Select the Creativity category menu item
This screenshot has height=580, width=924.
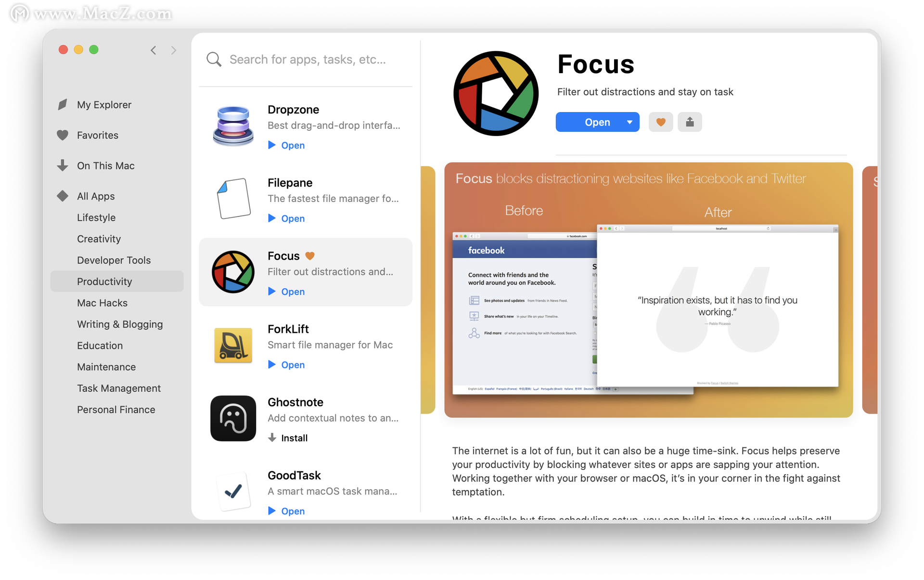99,239
